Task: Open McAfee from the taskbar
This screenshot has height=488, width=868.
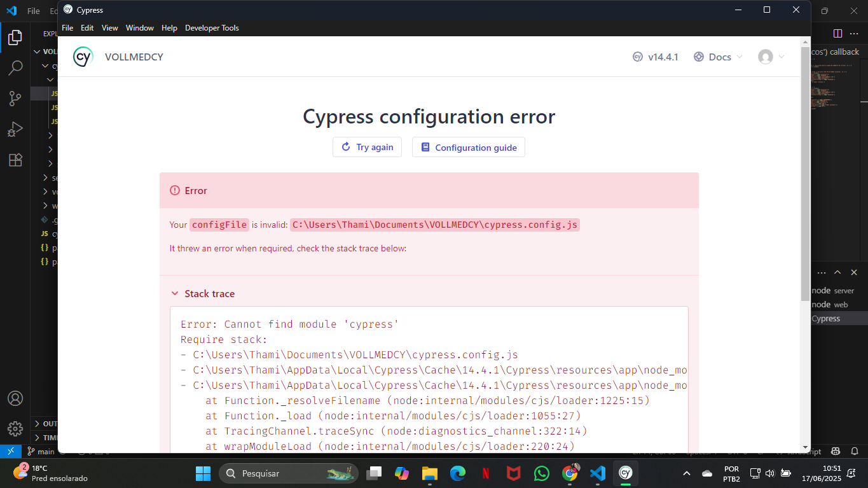Action: point(514,473)
